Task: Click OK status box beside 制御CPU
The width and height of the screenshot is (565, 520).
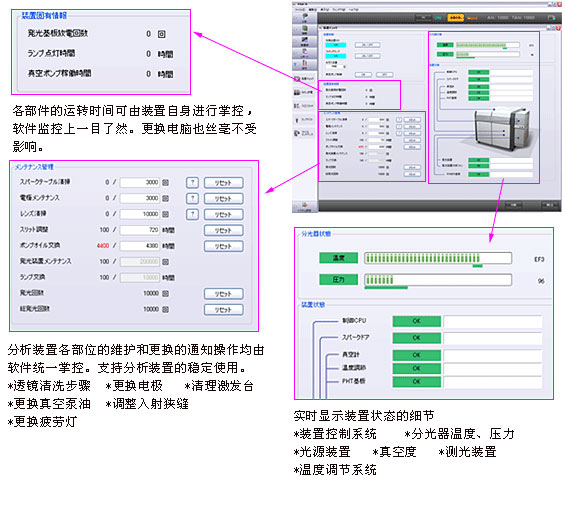Action: 417,321
